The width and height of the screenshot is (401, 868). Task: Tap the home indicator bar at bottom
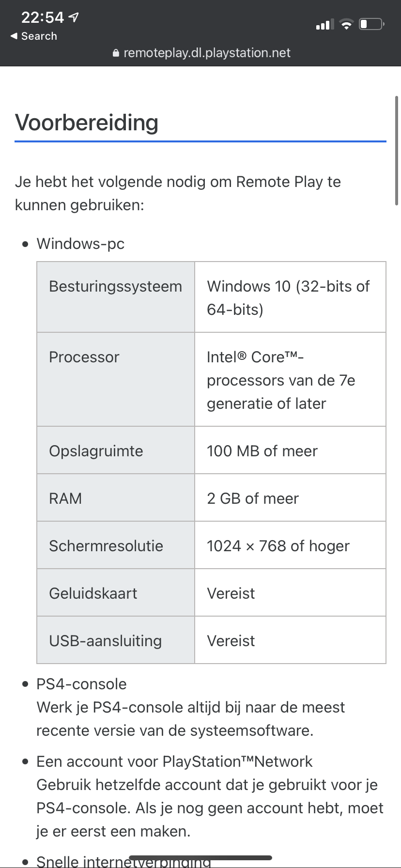(200, 857)
